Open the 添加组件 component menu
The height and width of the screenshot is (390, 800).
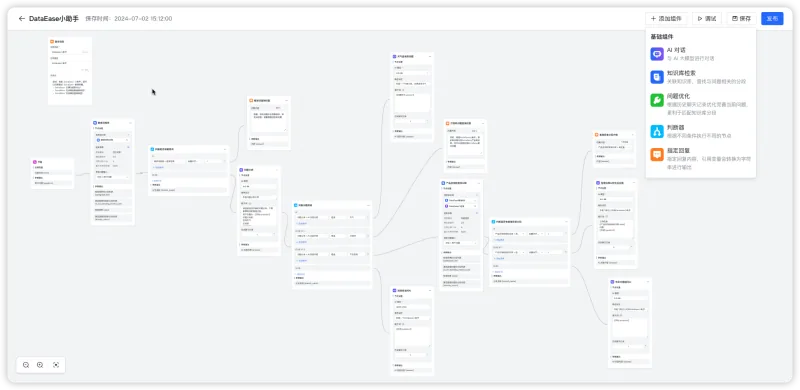[666, 18]
